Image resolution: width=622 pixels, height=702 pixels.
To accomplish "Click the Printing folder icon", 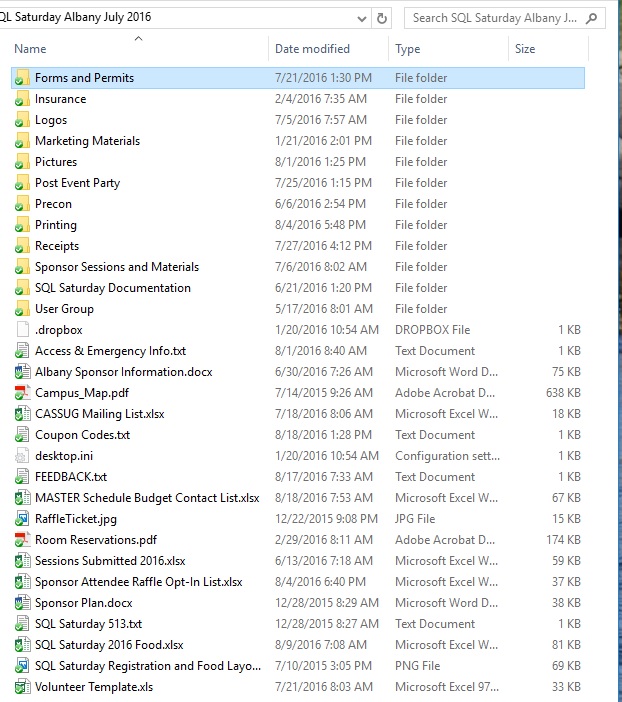I will 22,225.
